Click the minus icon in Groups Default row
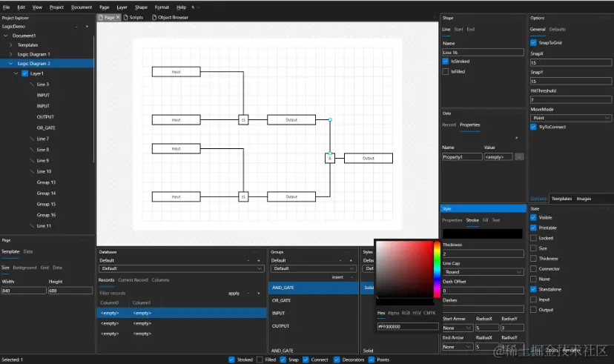This screenshot has width=614, height=364. [340, 260]
